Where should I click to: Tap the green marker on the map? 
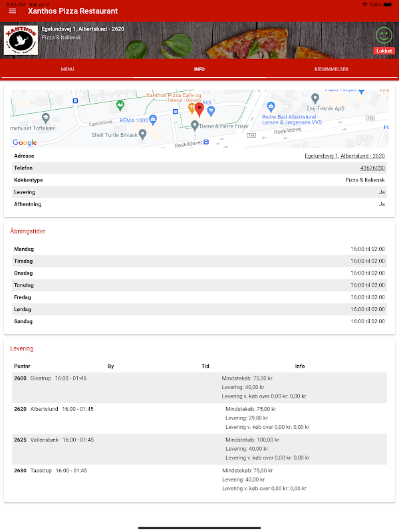120,106
